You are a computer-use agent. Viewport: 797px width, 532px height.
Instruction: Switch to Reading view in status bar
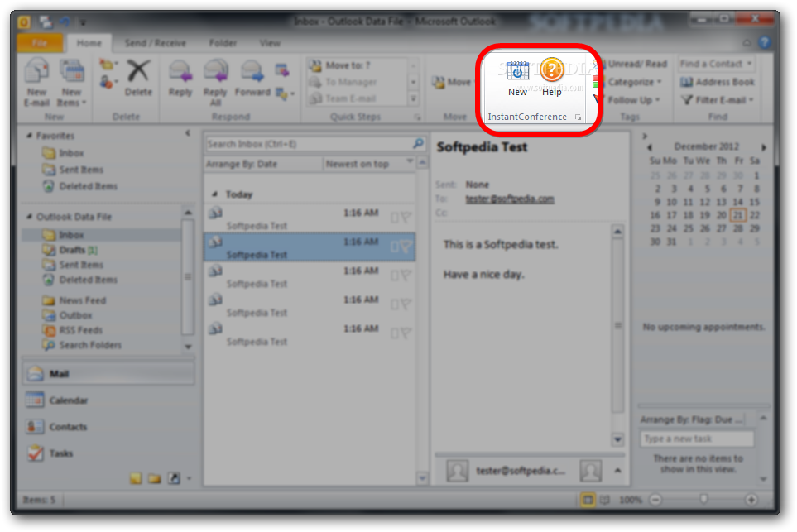coord(604,500)
